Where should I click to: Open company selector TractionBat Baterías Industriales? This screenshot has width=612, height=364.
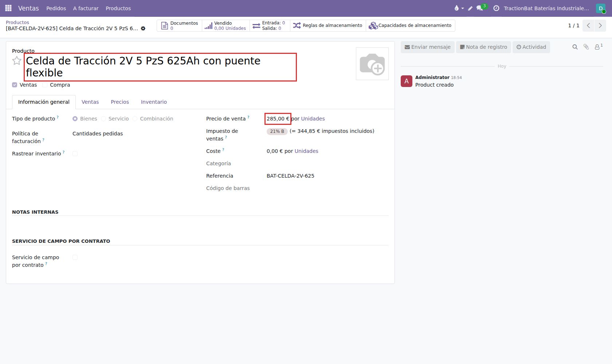coord(546,8)
